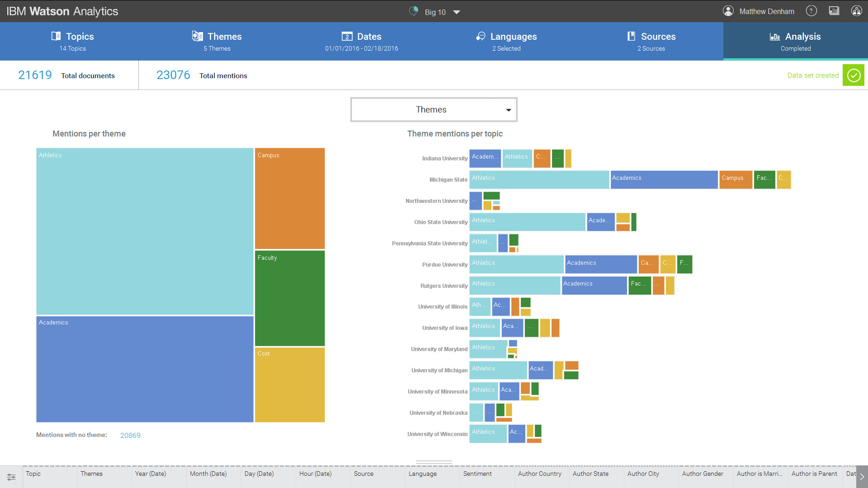Open the Dates tab
The width and height of the screenshot is (868, 488).
coord(362,41)
